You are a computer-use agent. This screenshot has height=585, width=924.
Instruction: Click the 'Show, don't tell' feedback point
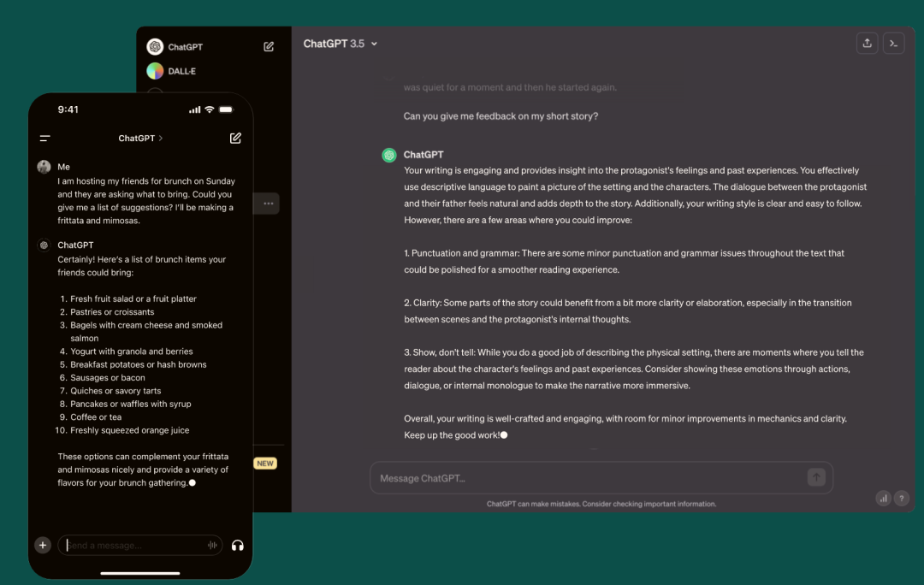point(633,369)
